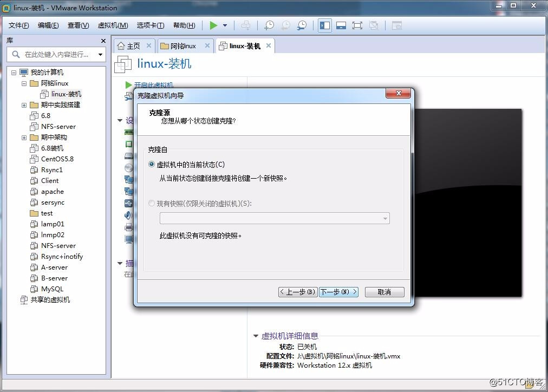
Task: Collapse the 设备 section triangle
Action: click(120, 121)
